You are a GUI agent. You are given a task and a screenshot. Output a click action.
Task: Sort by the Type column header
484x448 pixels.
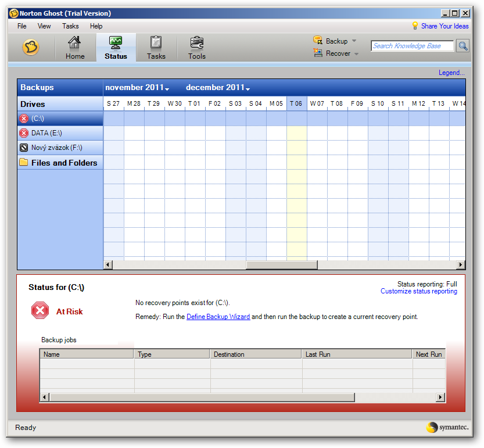(172, 354)
